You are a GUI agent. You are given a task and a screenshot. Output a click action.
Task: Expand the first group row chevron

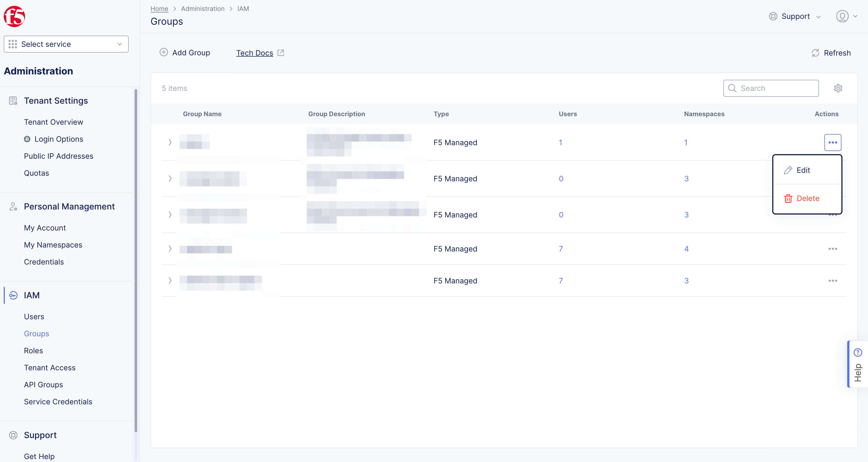tap(170, 142)
